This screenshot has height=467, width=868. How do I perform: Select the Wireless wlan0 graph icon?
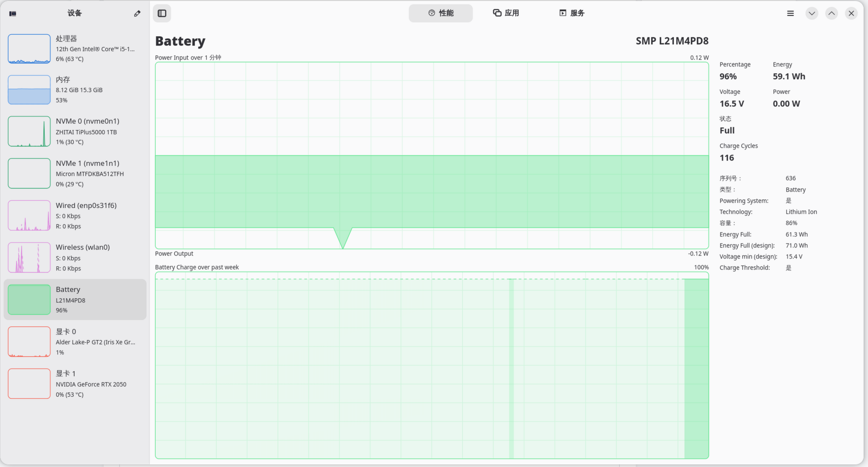(x=29, y=258)
